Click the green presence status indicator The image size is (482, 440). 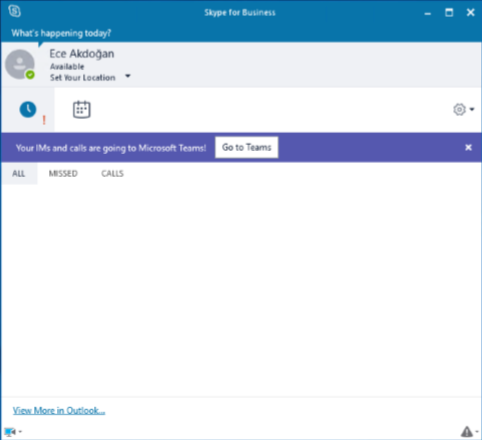pyautogui.click(x=30, y=75)
